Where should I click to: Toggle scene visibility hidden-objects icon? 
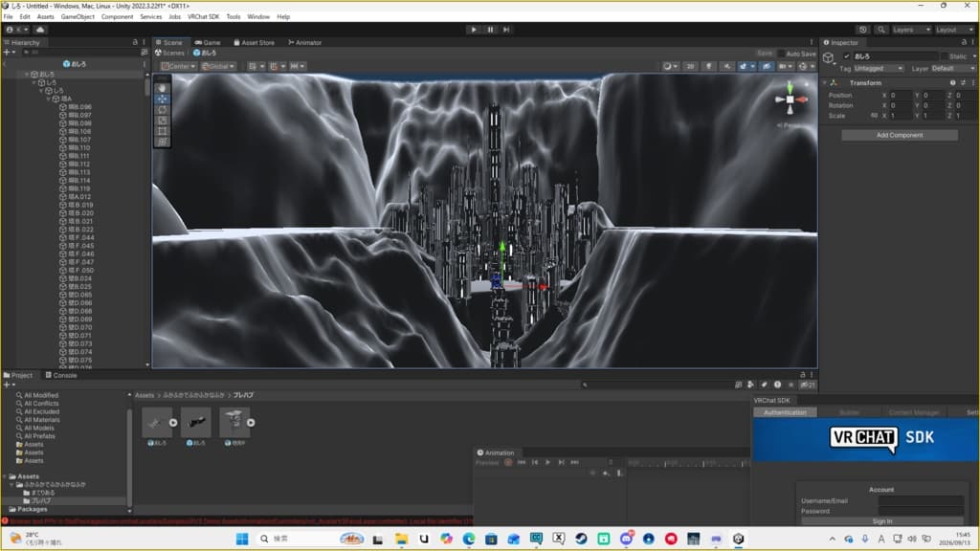(767, 66)
